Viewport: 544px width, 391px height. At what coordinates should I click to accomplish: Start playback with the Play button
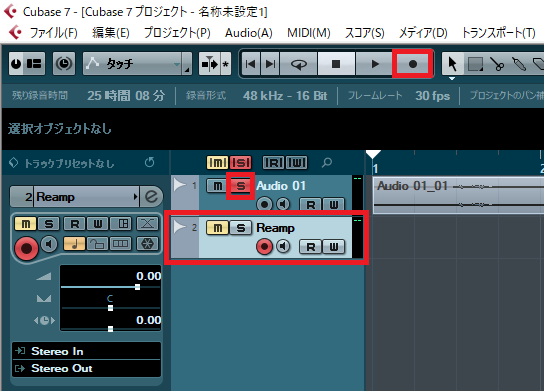pos(375,64)
